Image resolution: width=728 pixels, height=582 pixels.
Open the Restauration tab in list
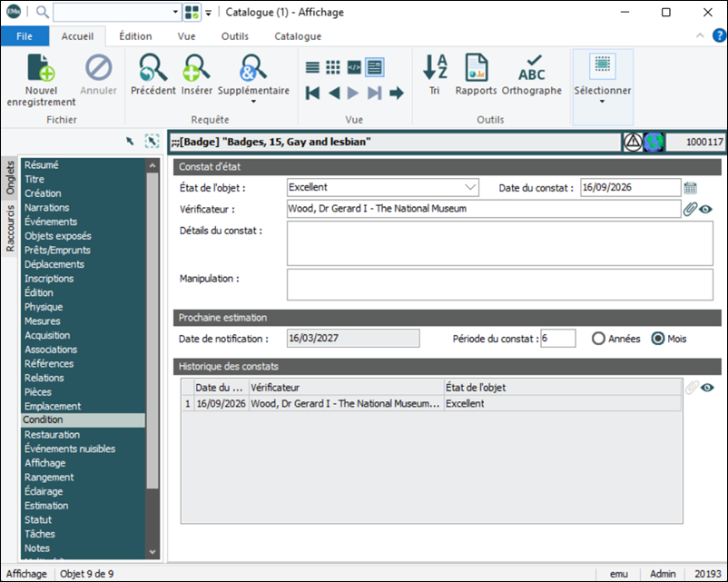[52, 435]
